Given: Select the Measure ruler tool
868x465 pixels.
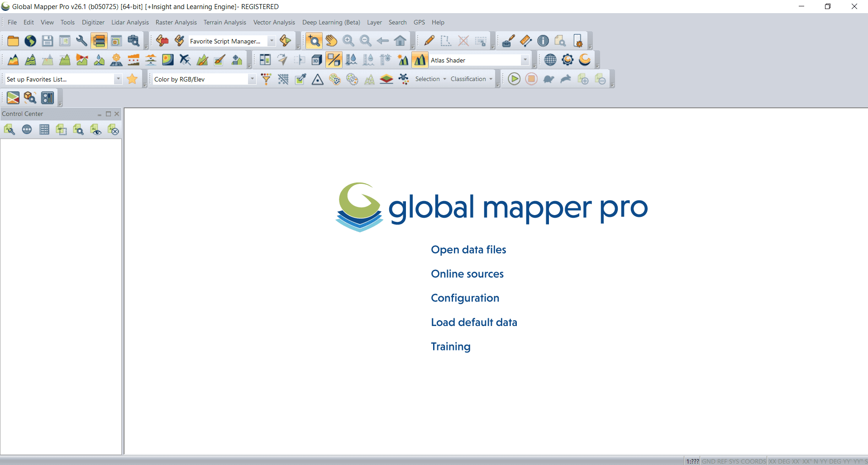Looking at the screenshot, I should pos(526,41).
